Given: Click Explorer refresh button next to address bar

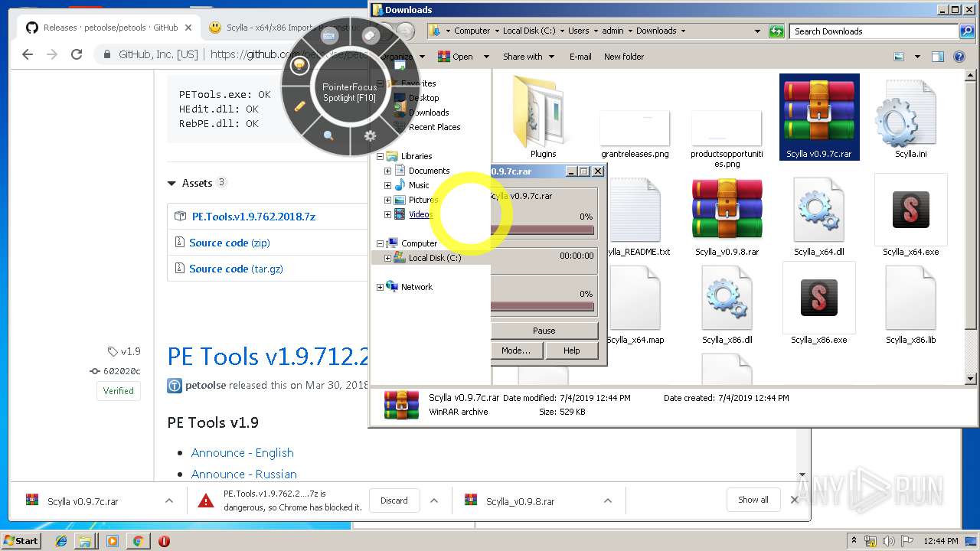Looking at the screenshot, I should (x=777, y=31).
